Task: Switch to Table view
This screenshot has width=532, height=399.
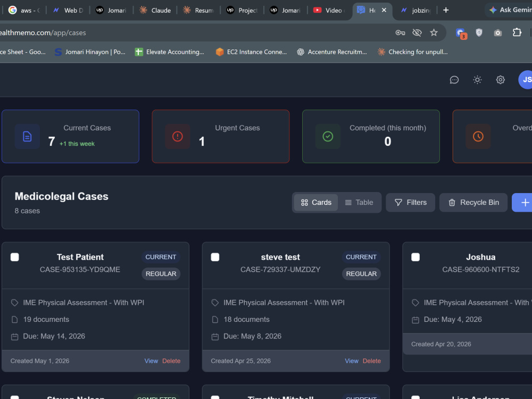Action: click(359, 203)
